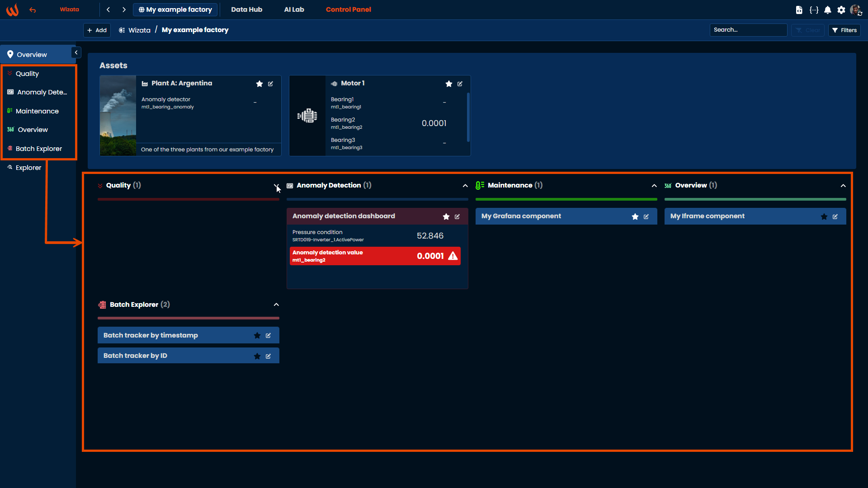Open the Data Hub tab

click(x=246, y=9)
